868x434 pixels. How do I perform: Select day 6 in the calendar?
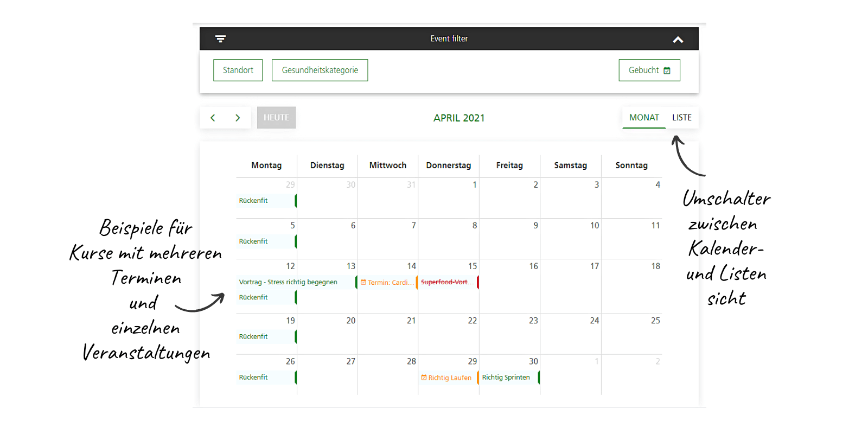(x=353, y=226)
